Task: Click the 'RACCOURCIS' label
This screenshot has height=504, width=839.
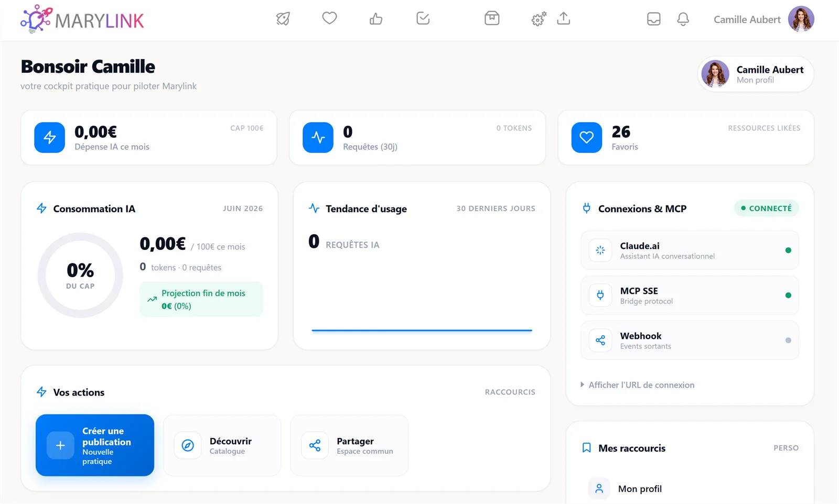Action: pos(510,392)
